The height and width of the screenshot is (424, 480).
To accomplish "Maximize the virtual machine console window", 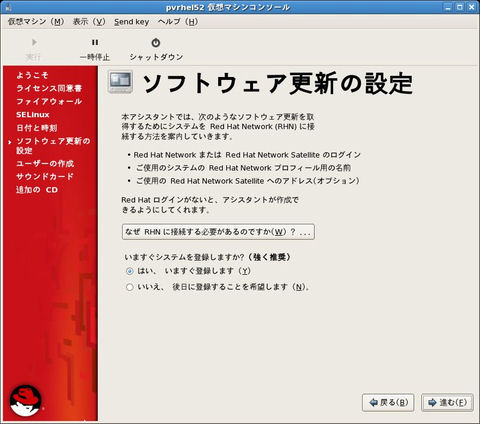I will [460, 7].
